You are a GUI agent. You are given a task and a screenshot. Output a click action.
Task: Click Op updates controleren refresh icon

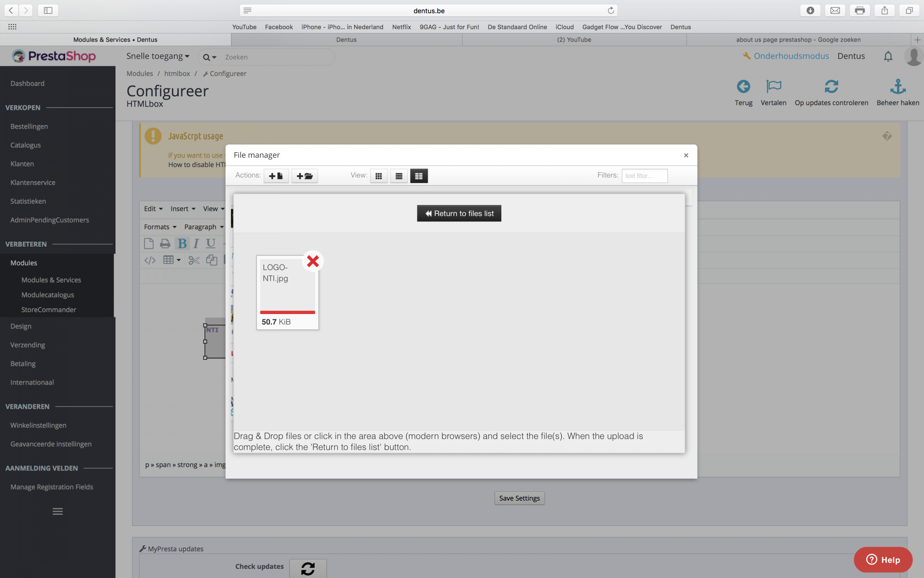tap(831, 87)
